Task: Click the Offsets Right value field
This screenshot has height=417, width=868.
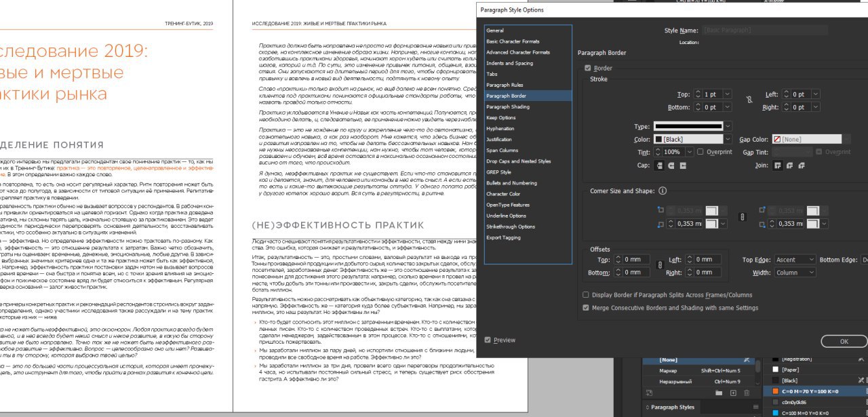Action: click(707, 273)
